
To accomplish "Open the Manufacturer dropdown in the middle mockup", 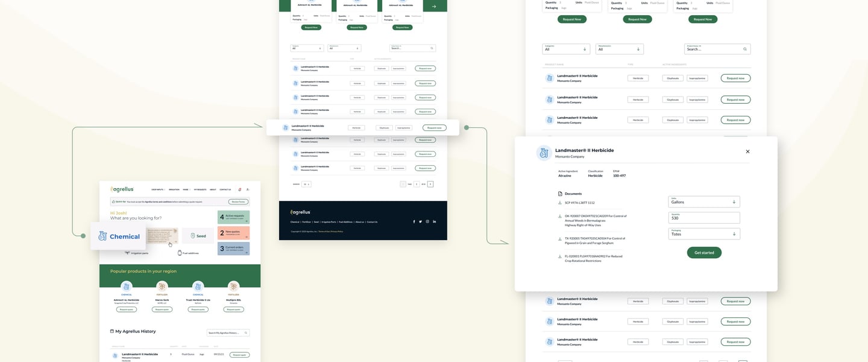I will [345, 48].
